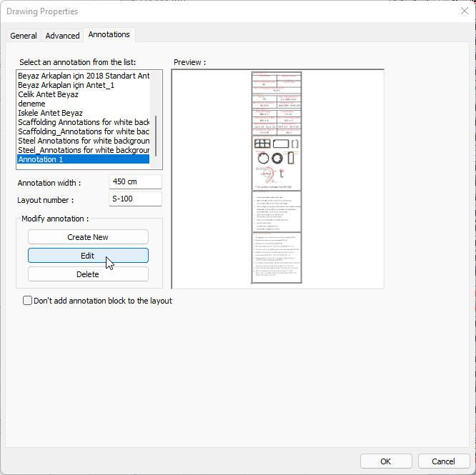Screen dimensions: 476x475
Task: Select 'Annotation 1' in the list
Action: point(83,159)
